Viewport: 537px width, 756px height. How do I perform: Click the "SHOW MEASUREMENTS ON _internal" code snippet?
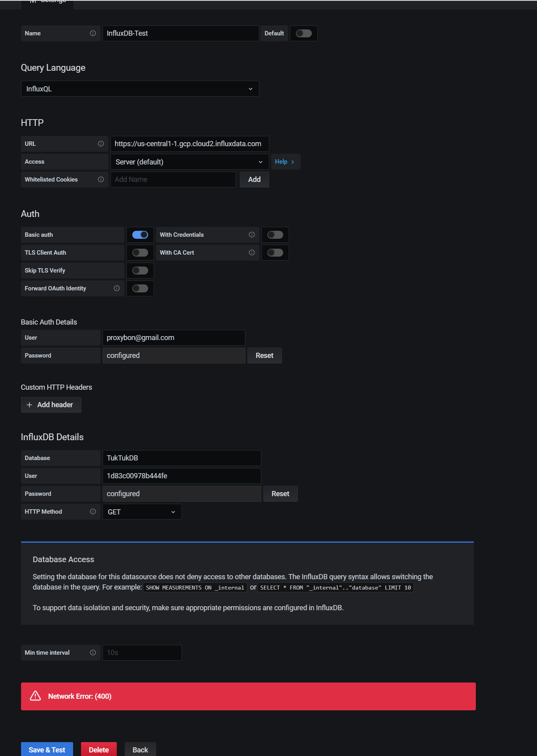pyautogui.click(x=195, y=588)
